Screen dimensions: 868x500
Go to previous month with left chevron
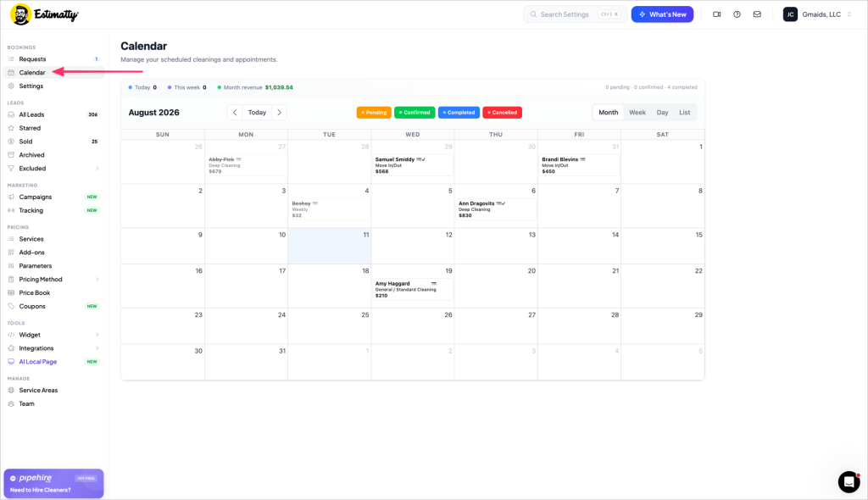[235, 113]
